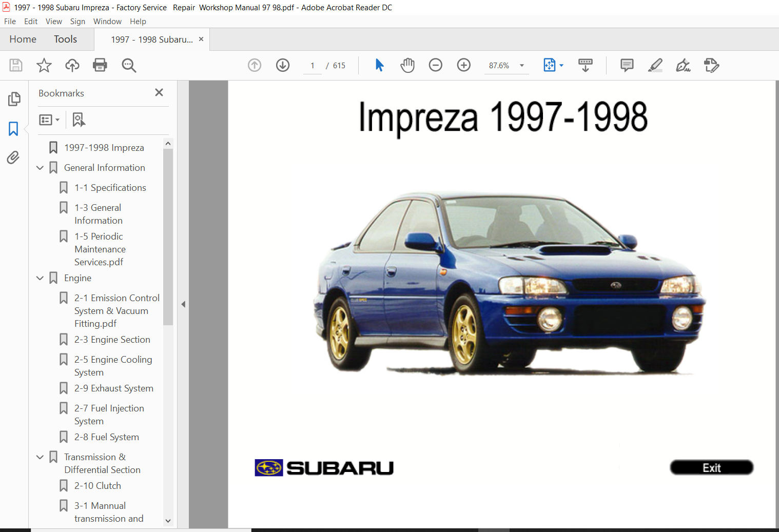The width and height of the screenshot is (779, 532).
Task: Open 1-3 General Information bookmark
Action: pyautogui.click(x=99, y=214)
